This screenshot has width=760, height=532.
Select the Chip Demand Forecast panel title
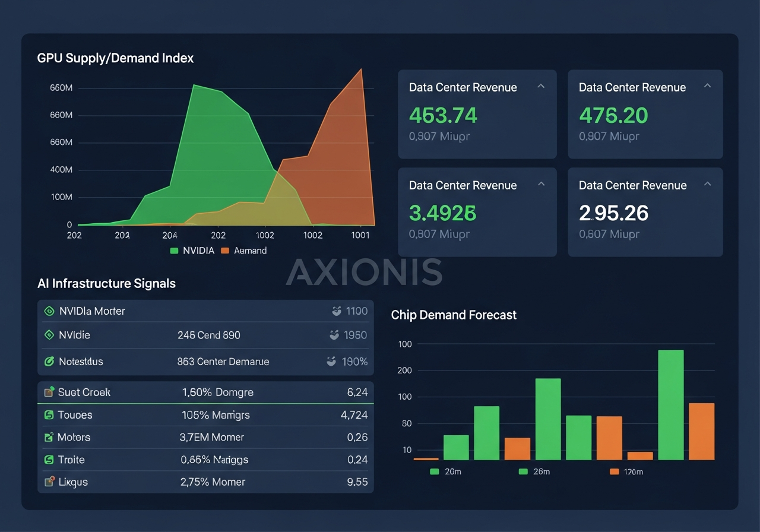(x=454, y=315)
